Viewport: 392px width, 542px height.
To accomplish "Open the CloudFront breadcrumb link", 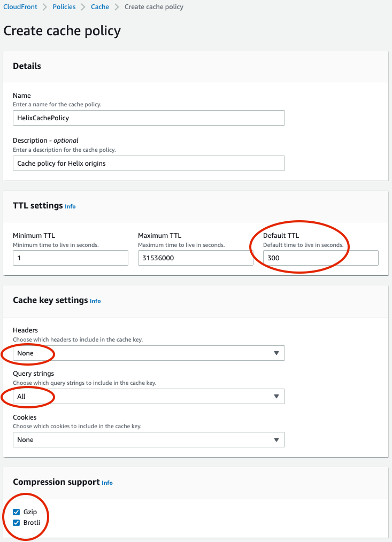I will click(20, 7).
